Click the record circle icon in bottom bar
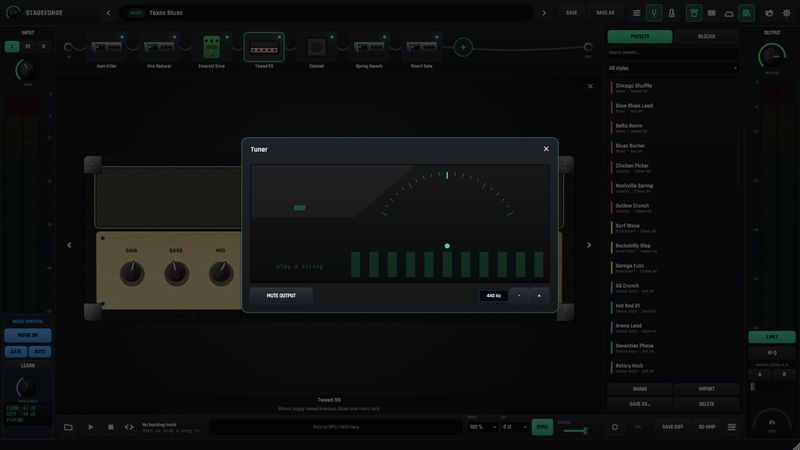The height and width of the screenshot is (450, 800). pyautogui.click(x=615, y=427)
